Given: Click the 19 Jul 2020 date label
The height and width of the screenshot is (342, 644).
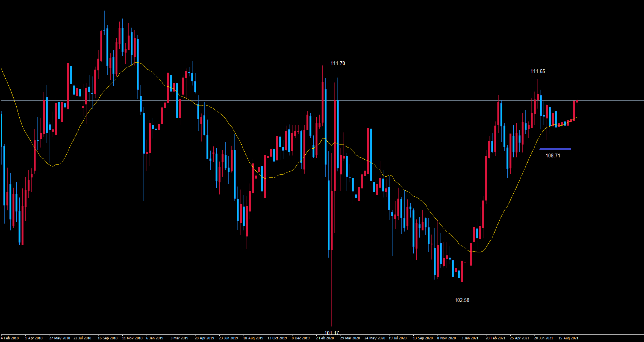Looking at the screenshot, I should click(x=397, y=338).
